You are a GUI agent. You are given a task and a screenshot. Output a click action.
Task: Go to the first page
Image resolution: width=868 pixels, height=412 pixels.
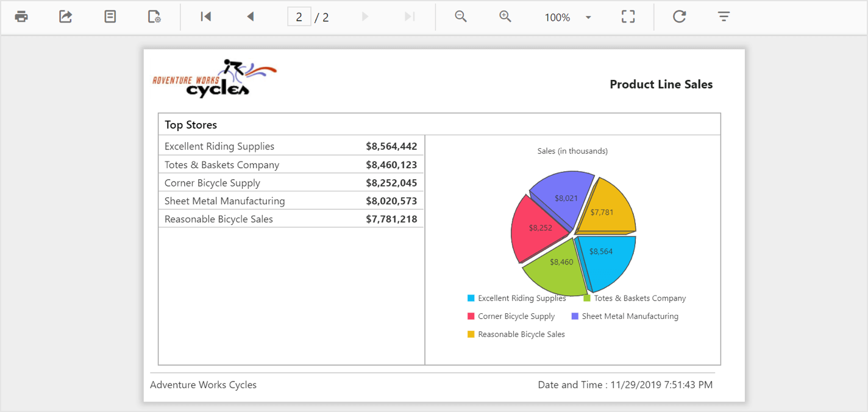tap(206, 16)
